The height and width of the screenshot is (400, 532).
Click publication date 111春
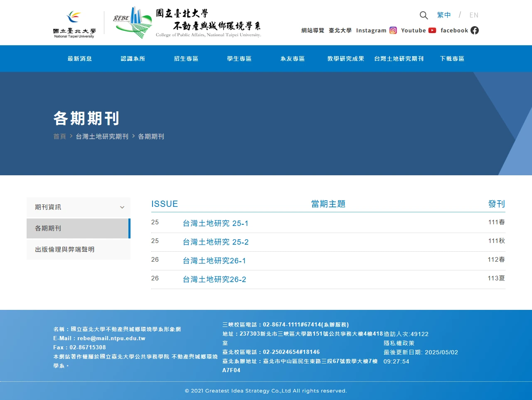click(497, 222)
